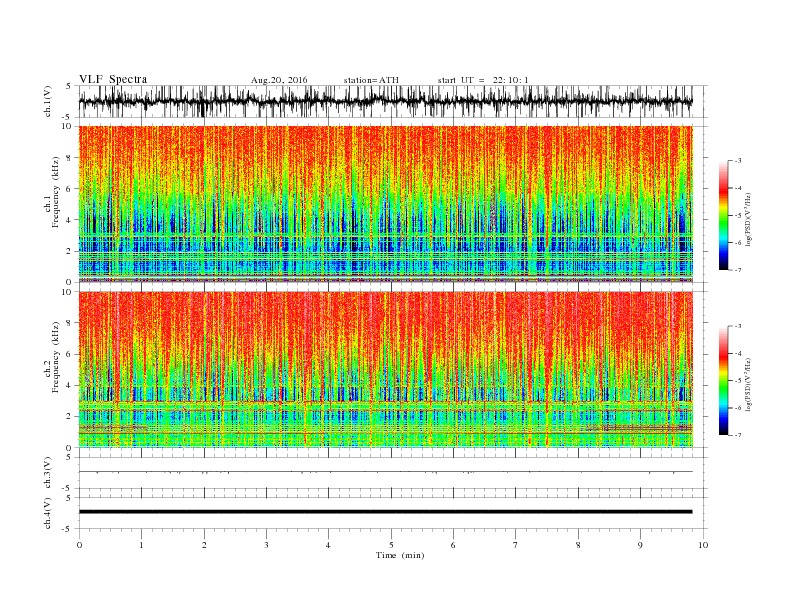Click the ch.1 spectrogram '8' kHz tick label

tap(70, 158)
